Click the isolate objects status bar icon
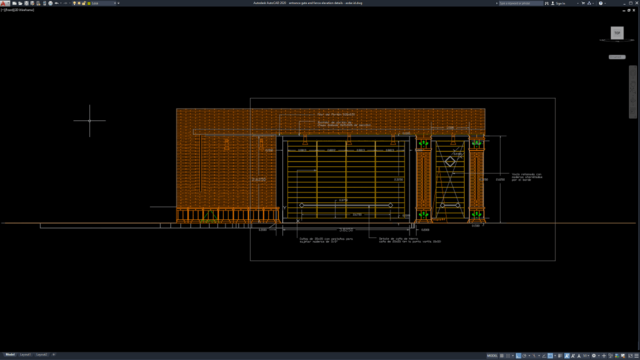 click(610, 356)
